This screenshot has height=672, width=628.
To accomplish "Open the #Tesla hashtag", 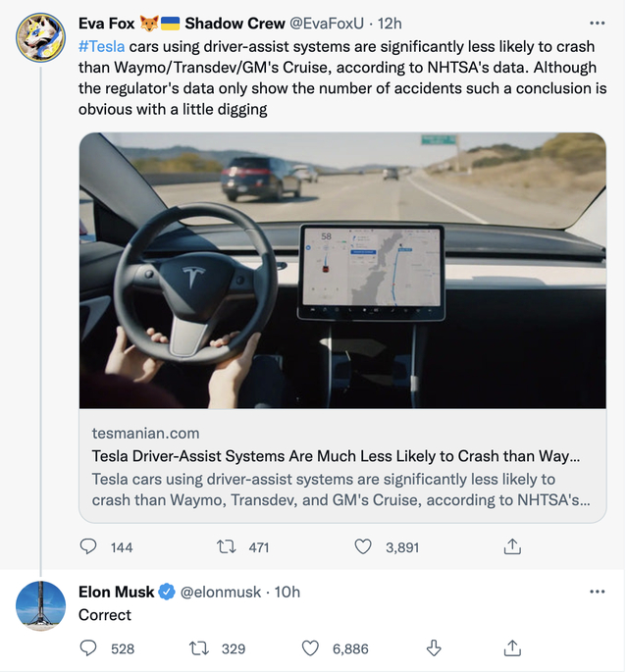I will click(101, 46).
